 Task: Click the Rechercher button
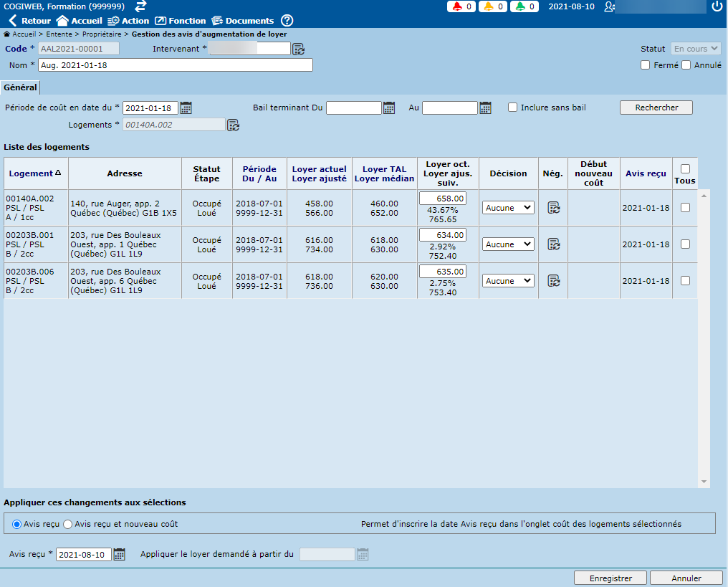tap(656, 108)
